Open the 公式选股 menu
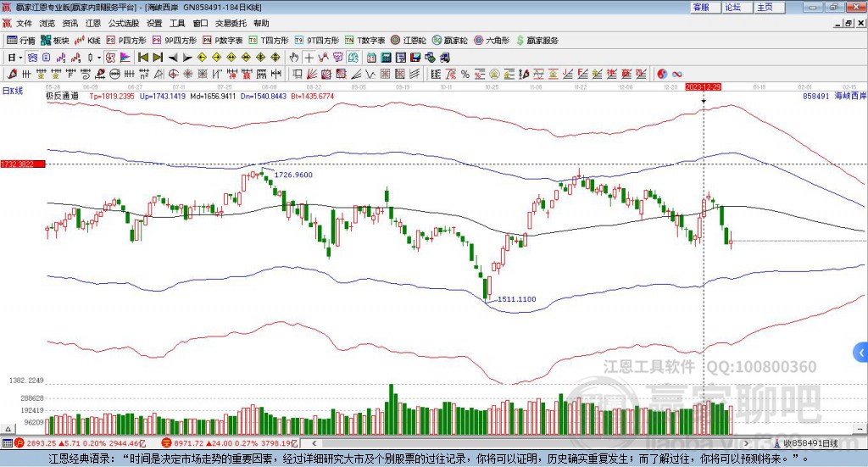 click(x=124, y=23)
